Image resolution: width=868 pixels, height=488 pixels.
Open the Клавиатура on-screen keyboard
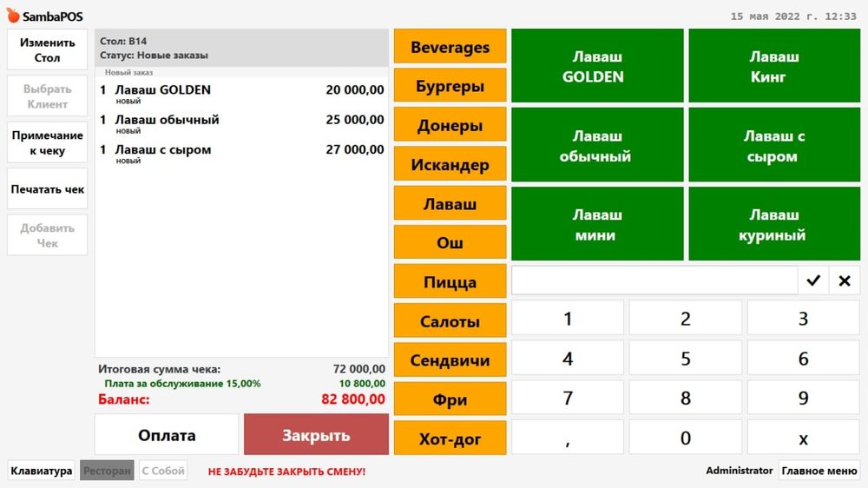pos(41,471)
